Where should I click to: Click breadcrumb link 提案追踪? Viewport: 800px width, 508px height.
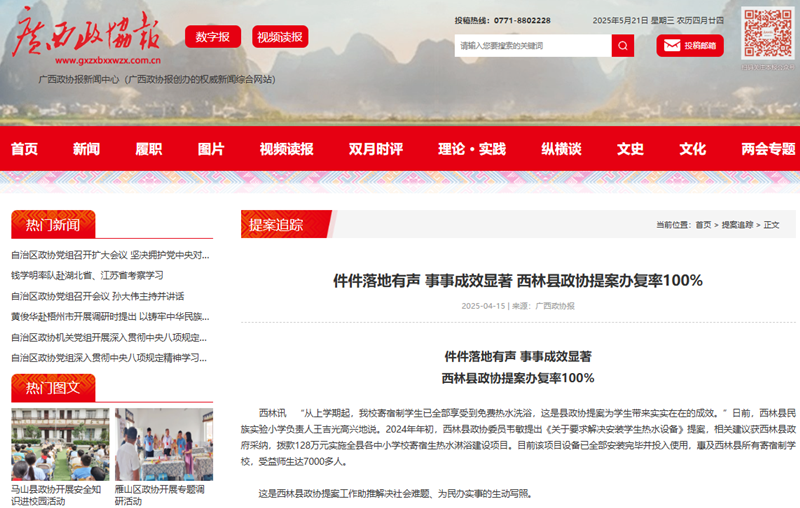click(x=737, y=224)
